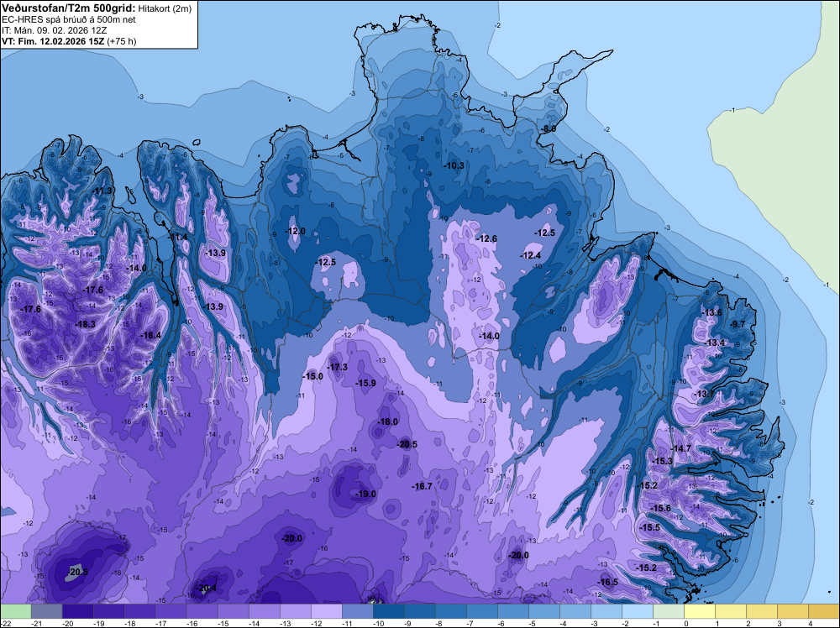Select the legend swatch labeled 0
Screen dimensions: 840x628
click(699, 611)
